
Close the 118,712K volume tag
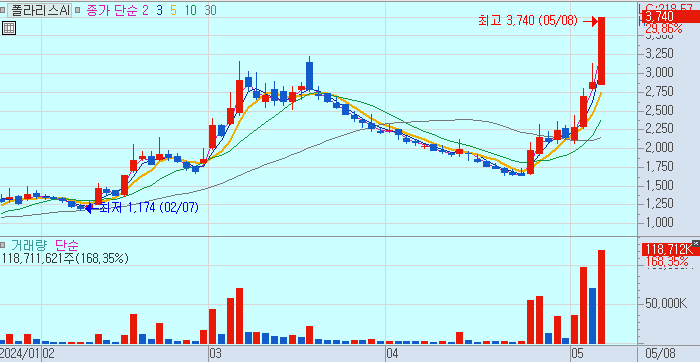click(696, 243)
